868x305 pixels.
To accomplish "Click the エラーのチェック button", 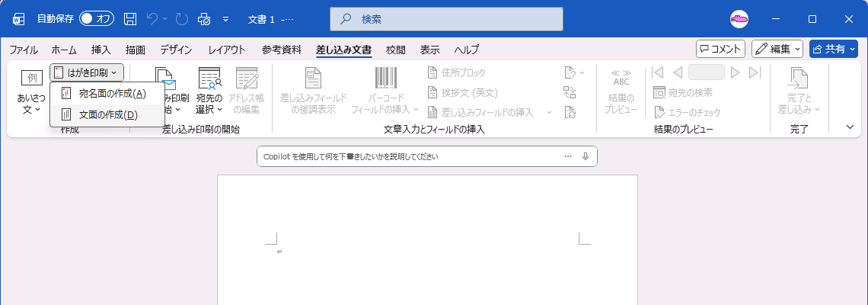I will pos(688,113).
